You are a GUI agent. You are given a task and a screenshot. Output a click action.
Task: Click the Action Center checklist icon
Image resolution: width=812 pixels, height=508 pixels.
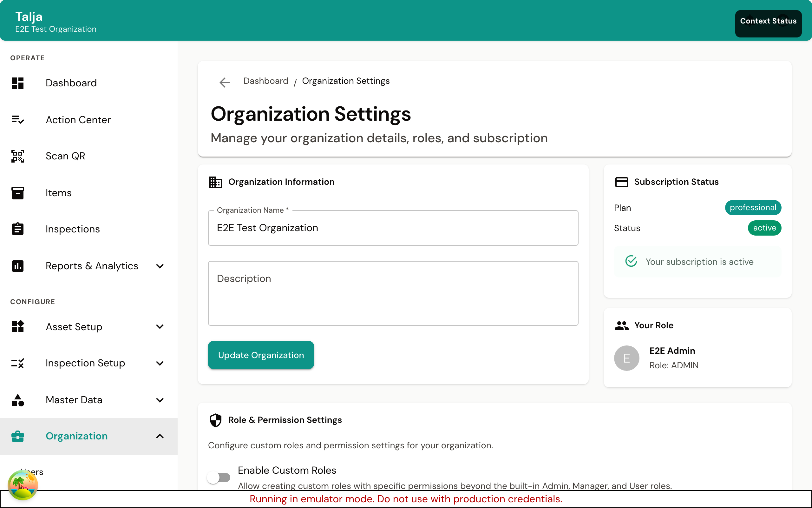(x=18, y=120)
